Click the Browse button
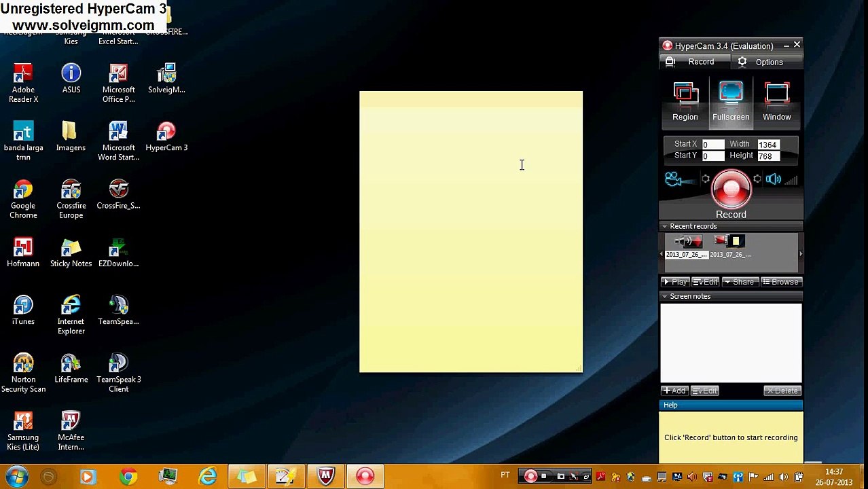 coord(780,282)
